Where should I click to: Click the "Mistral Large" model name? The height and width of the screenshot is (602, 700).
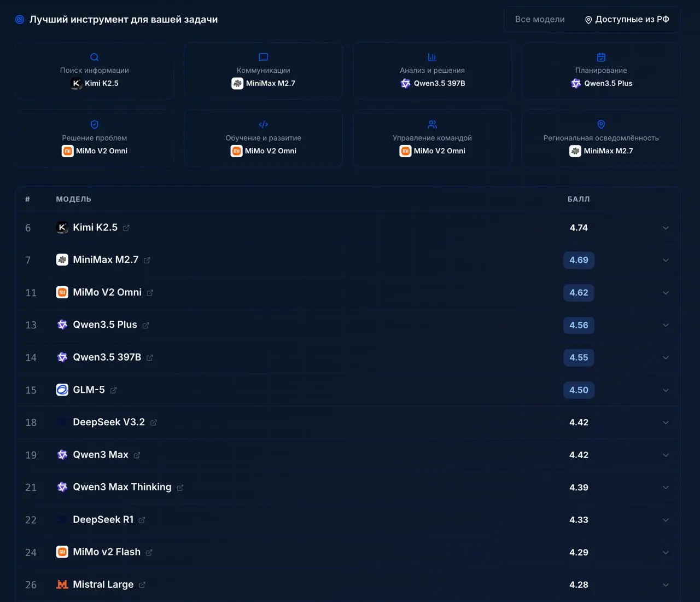point(103,584)
